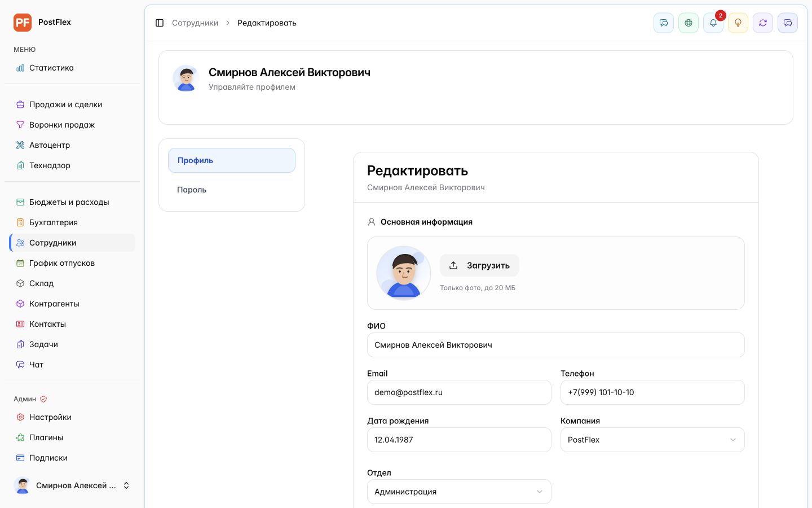Click the hint Только фото, до 20 МБ
This screenshot has width=812, height=508.
point(478,288)
